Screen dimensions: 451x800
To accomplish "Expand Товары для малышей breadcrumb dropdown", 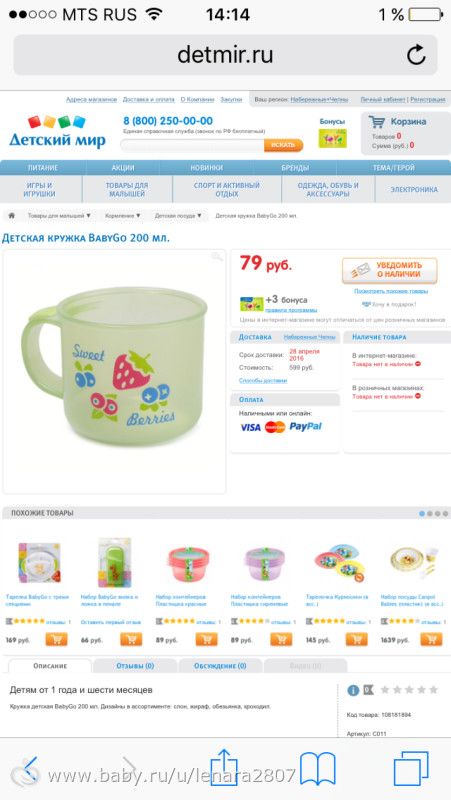I will tap(59, 216).
